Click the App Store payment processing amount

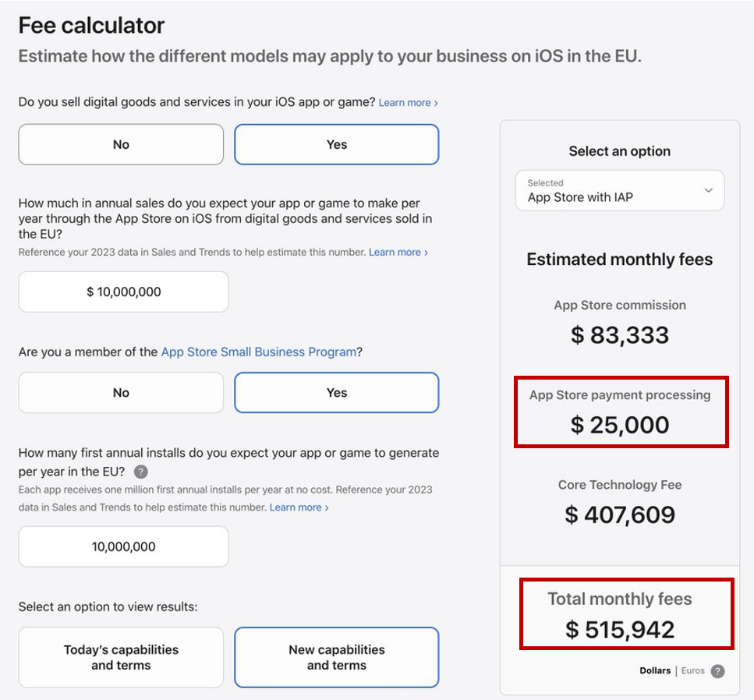[x=620, y=425]
